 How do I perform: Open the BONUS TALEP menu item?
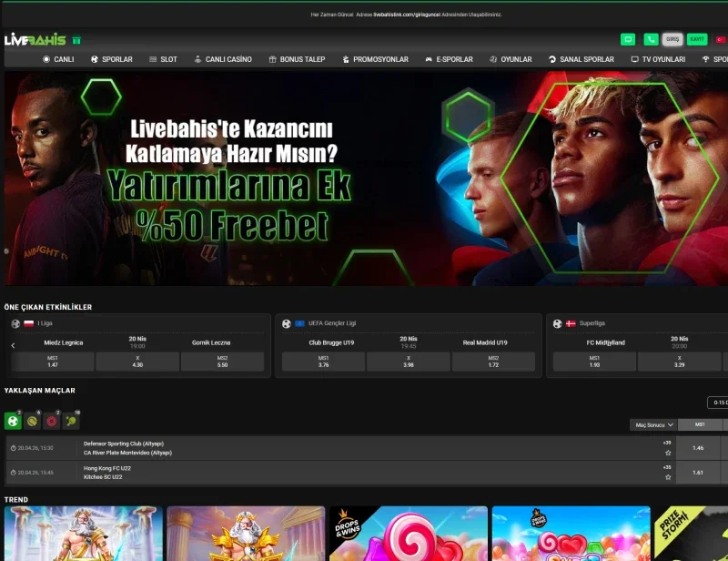(x=298, y=59)
